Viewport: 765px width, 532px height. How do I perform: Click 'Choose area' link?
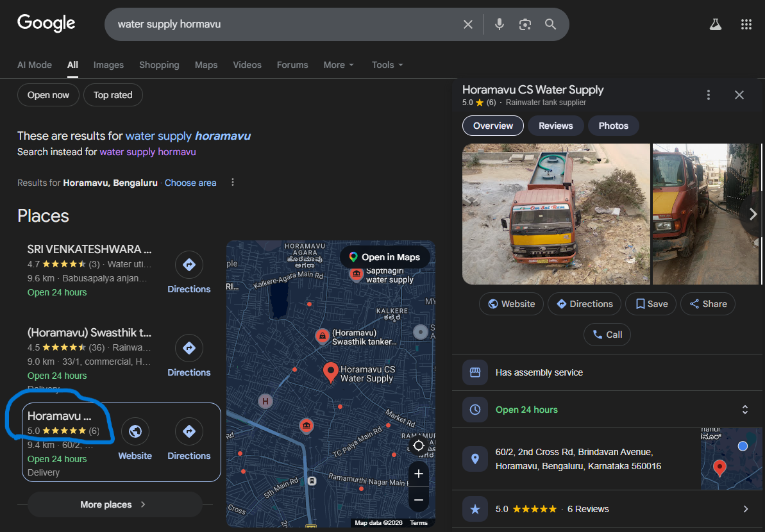click(190, 183)
